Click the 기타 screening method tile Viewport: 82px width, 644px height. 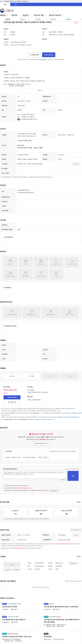(x=70, y=376)
